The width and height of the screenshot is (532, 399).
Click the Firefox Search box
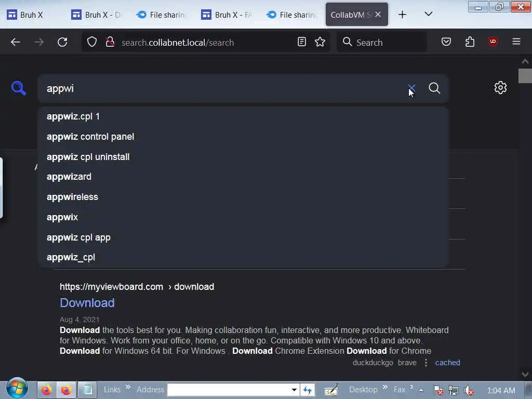(382, 42)
